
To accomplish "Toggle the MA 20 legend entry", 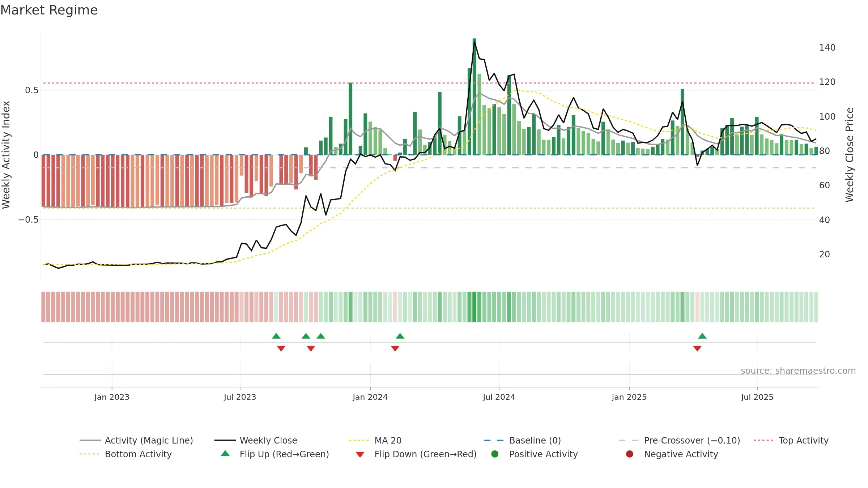I will tap(375, 440).
